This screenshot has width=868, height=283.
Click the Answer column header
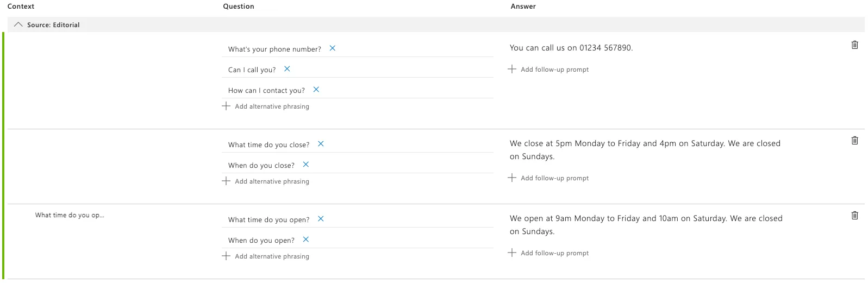pos(523,7)
